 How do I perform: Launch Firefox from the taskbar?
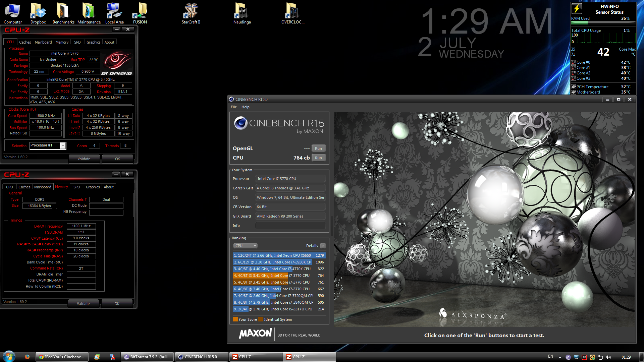(x=27, y=357)
